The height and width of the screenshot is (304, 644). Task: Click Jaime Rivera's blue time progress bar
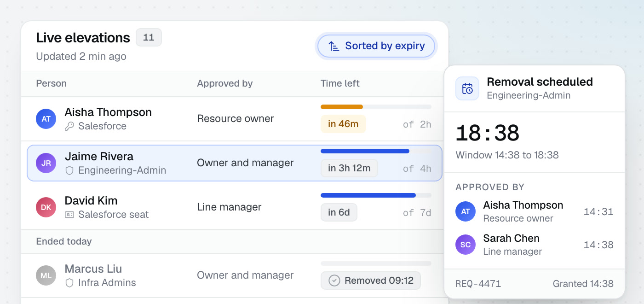tap(365, 151)
